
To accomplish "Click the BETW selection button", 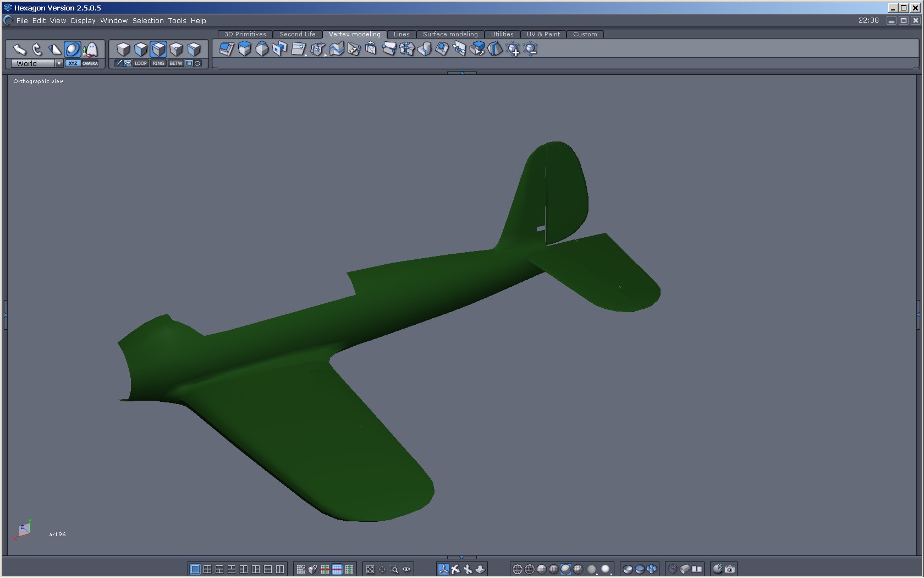I will point(176,63).
